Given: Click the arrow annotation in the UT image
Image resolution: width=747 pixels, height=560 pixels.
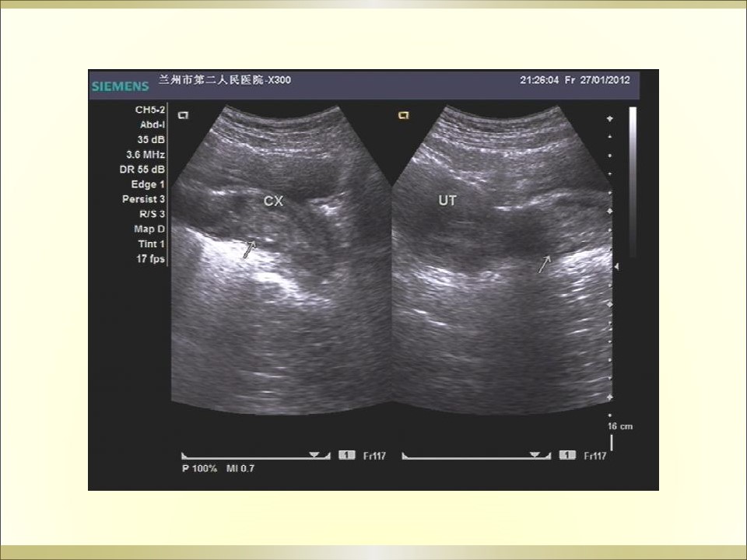Looking at the screenshot, I should click(x=546, y=264).
